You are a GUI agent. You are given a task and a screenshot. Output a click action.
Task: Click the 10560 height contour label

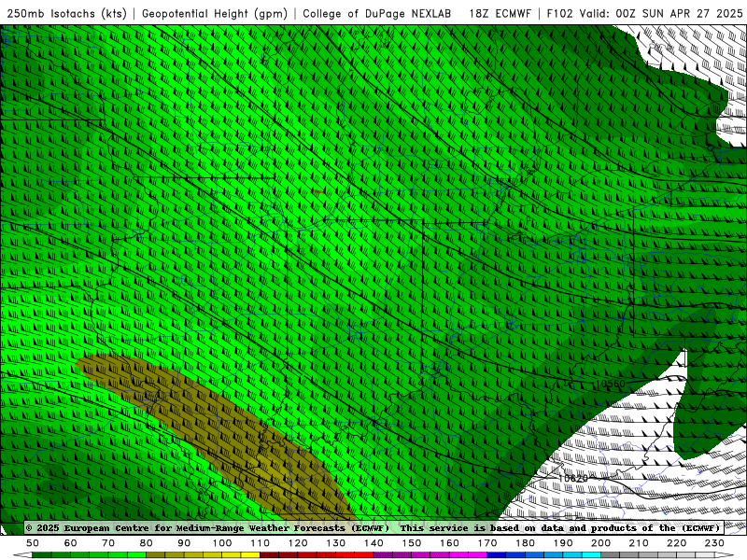click(611, 384)
